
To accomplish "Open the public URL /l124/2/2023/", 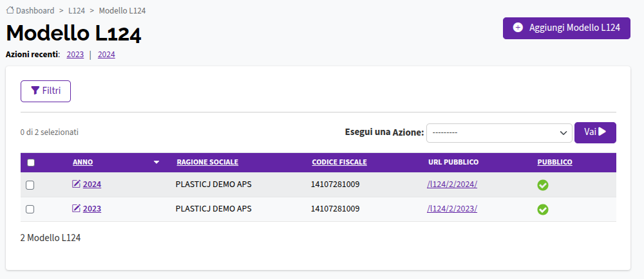I will point(452,209).
